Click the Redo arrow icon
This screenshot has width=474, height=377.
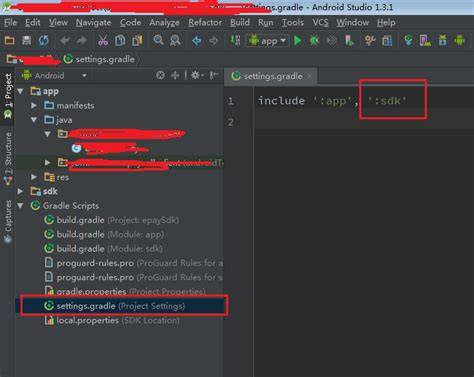82,41
